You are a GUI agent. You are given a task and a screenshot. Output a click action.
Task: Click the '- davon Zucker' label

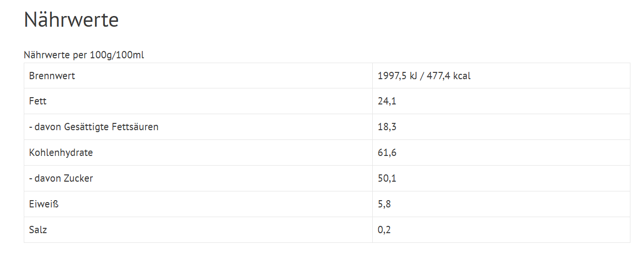point(61,178)
